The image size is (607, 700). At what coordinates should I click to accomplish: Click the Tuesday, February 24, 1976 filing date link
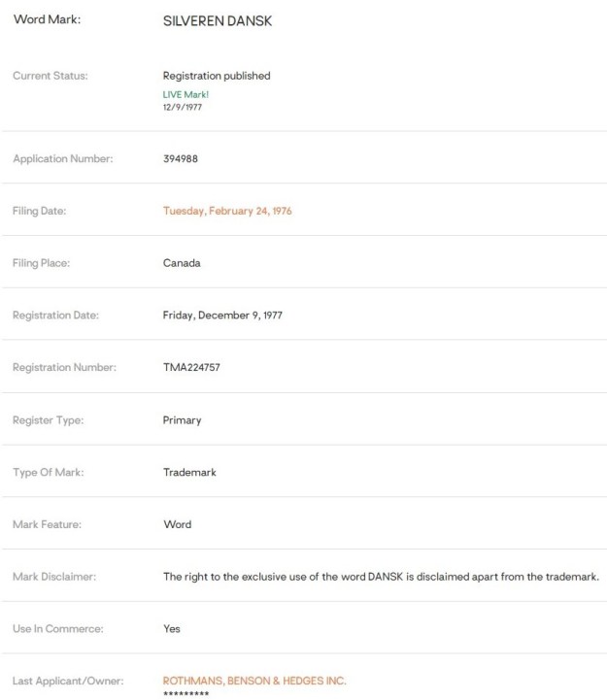click(x=227, y=211)
